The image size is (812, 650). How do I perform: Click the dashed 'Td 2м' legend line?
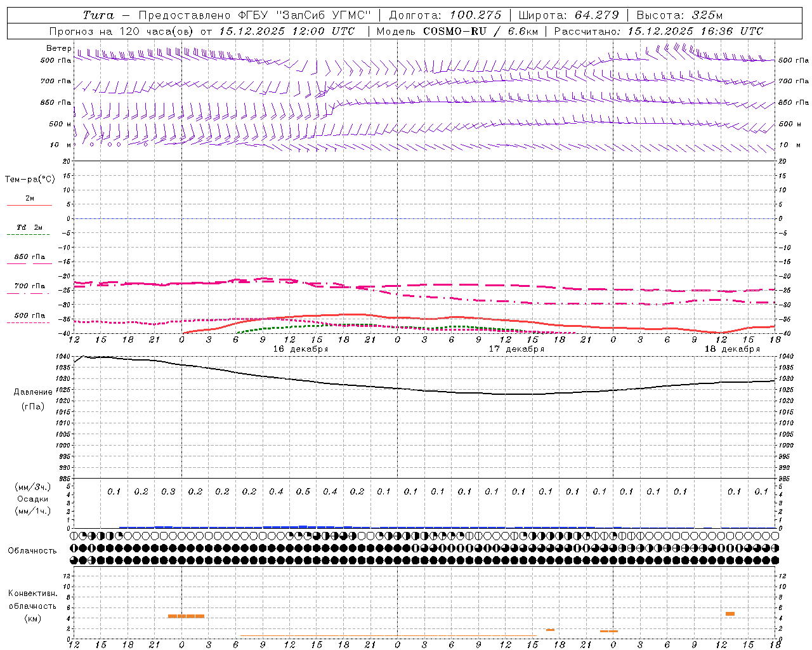point(29,234)
